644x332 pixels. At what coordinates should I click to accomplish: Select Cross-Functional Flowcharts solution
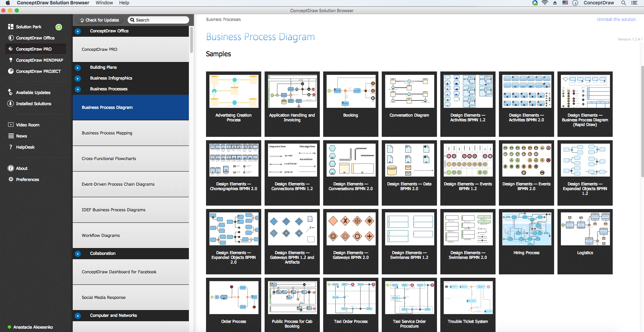[x=131, y=159]
